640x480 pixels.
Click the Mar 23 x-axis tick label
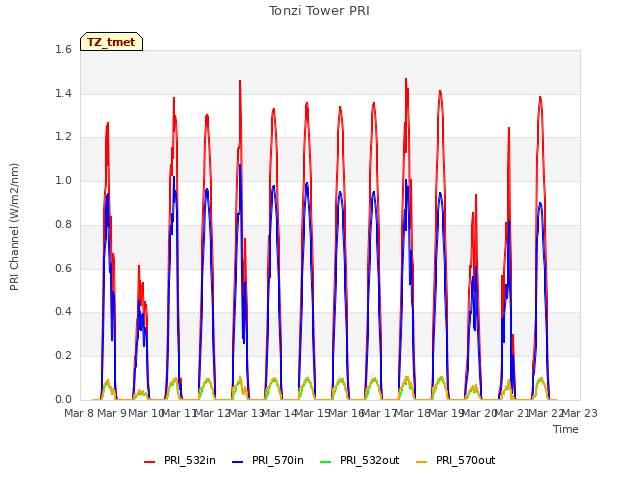pos(580,413)
